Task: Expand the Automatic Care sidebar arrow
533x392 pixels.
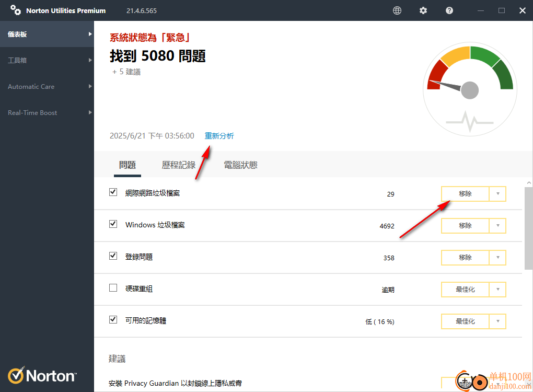Action: (x=90, y=86)
